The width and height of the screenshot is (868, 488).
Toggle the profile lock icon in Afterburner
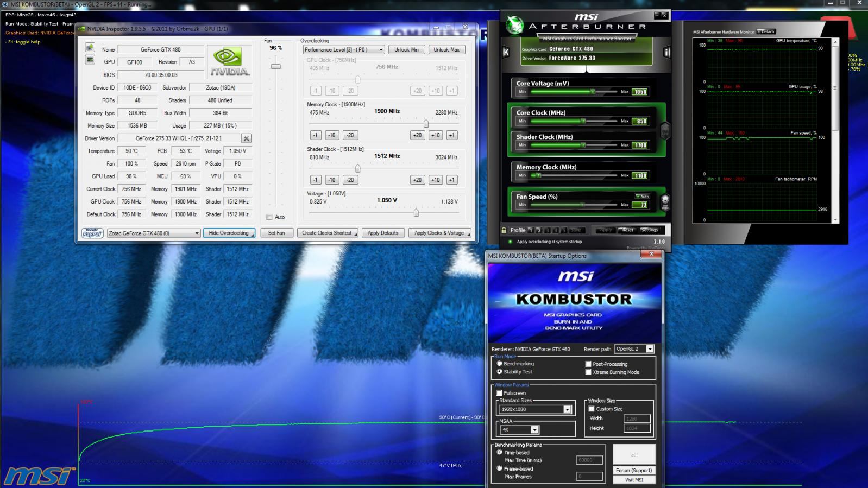(x=504, y=230)
